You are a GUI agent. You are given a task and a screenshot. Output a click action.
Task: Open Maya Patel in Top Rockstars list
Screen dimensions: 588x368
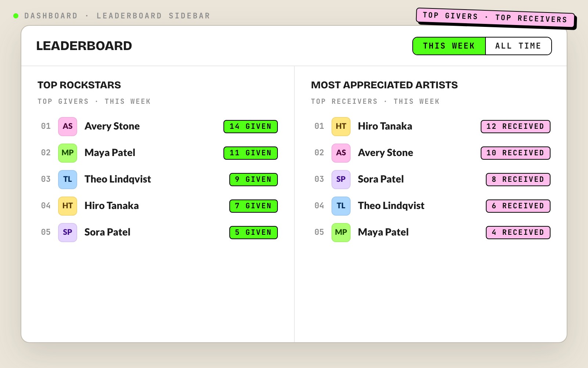tap(110, 153)
